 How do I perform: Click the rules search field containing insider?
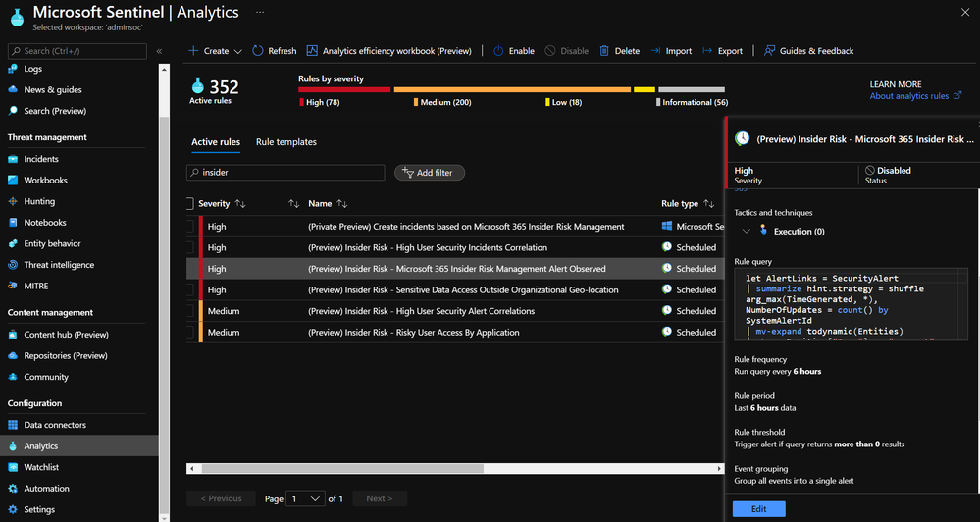[x=285, y=173]
